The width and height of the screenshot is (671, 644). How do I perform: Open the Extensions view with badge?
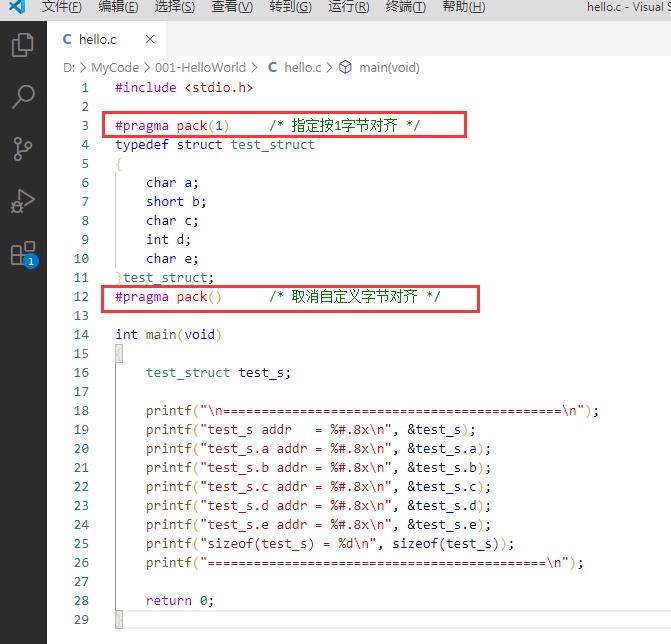coord(24,254)
